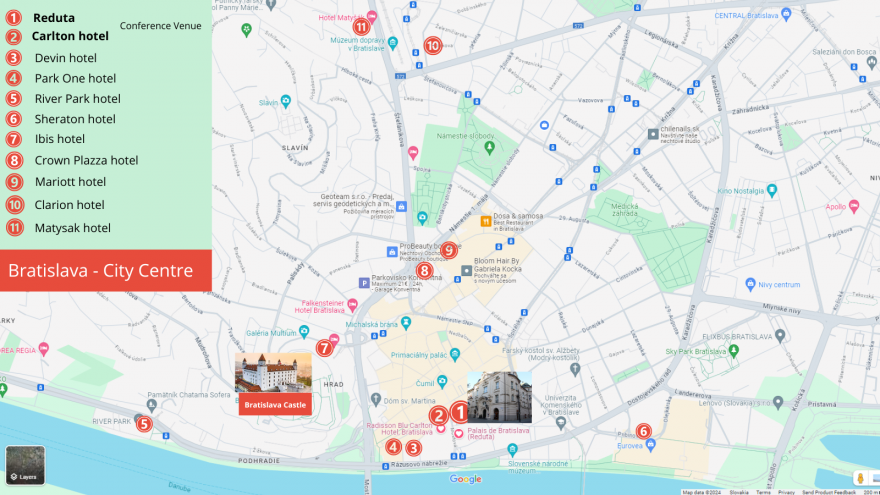The height and width of the screenshot is (495, 880).
Task: Click map marker 6 near Eurovea
Action: (643, 431)
